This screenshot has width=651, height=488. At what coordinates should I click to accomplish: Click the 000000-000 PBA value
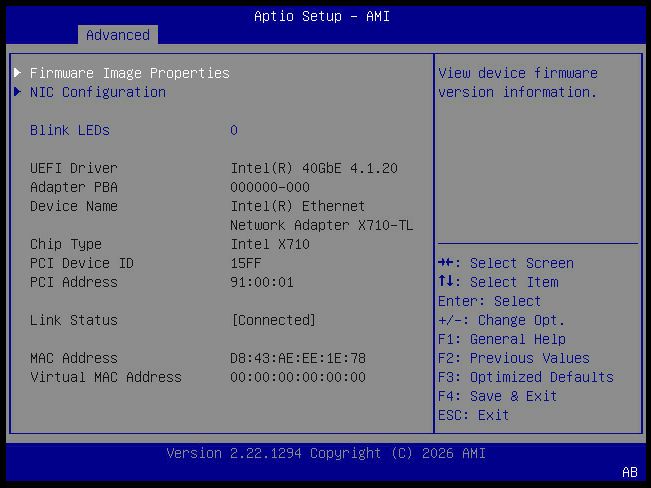270,187
